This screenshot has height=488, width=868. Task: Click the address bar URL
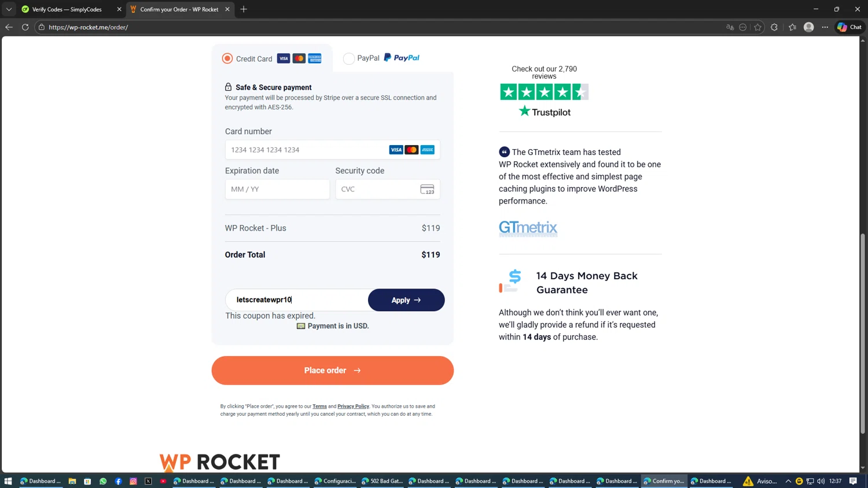click(x=89, y=27)
